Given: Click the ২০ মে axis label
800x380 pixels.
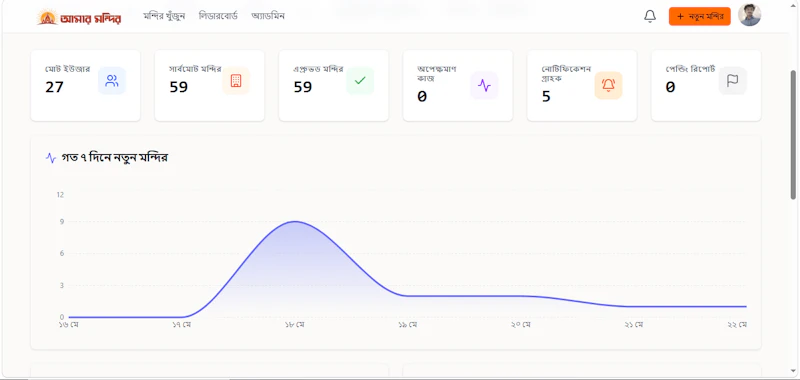Looking at the screenshot, I should click(x=521, y=325).
